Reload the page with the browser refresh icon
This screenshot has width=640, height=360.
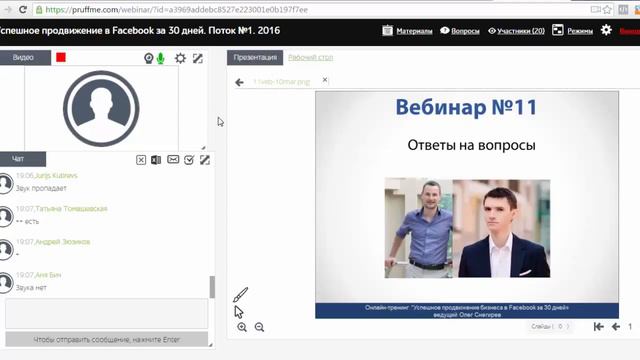click(23, 9)
